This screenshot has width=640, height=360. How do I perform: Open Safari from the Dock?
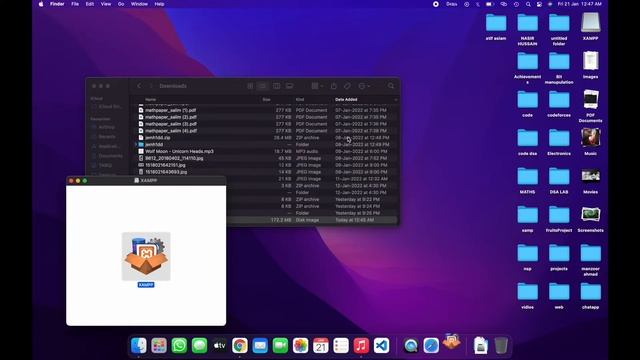pyautogui.click(x=431, y=346)
